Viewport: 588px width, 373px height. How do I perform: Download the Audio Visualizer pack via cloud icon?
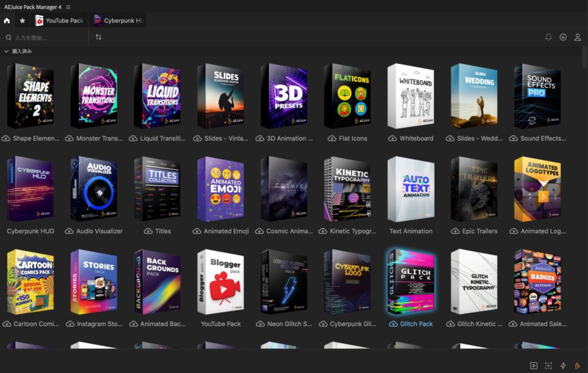(69, 231)
